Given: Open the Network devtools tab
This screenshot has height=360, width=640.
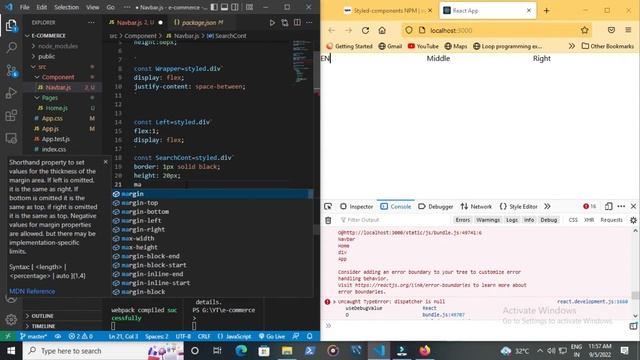Looking at the screenshot, I should click(x=476, y=207).
